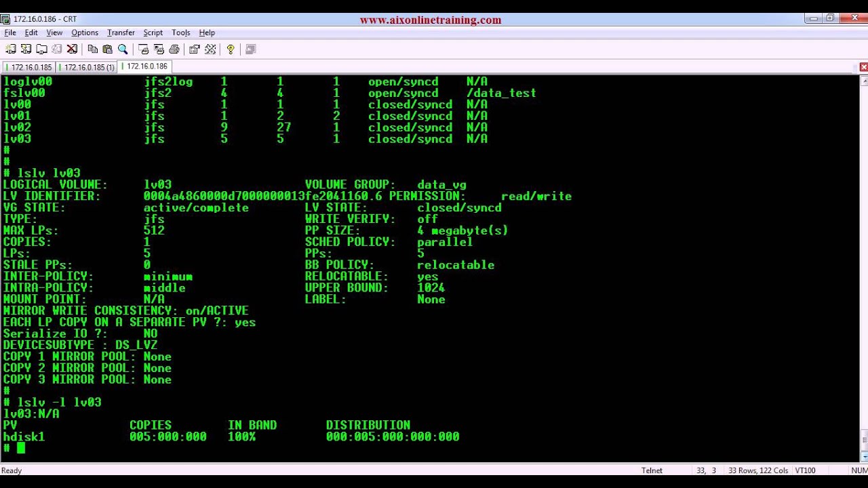Screen dimensions: 868x488
Task: Open the Transfer menu
Action: pos(121,33)
